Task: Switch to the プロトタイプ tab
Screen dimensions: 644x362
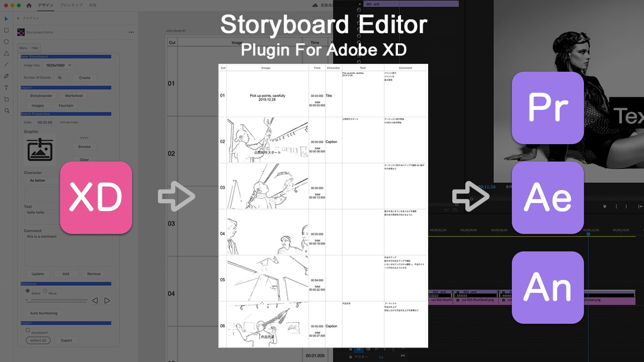Action: [70, 5]
